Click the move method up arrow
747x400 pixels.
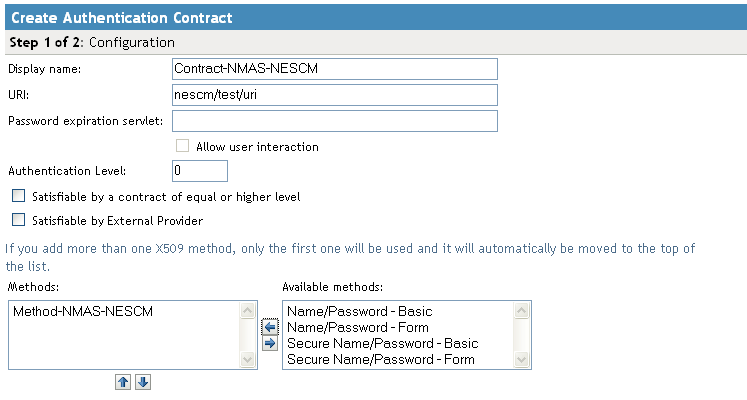[x=124, y=383]
